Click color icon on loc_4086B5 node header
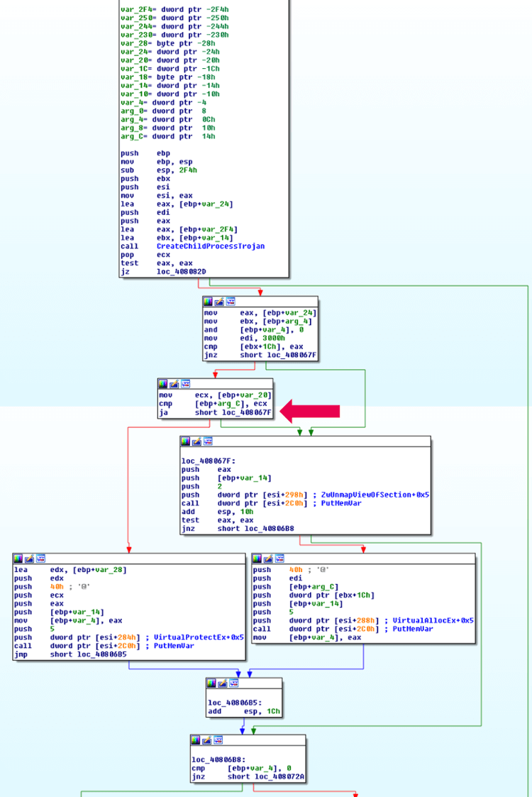The image size is (532, 797). click(211, 683)
